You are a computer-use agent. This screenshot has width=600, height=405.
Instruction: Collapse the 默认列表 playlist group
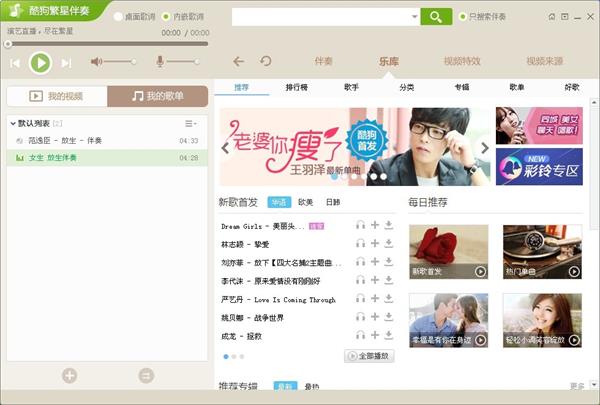point(12,123)
